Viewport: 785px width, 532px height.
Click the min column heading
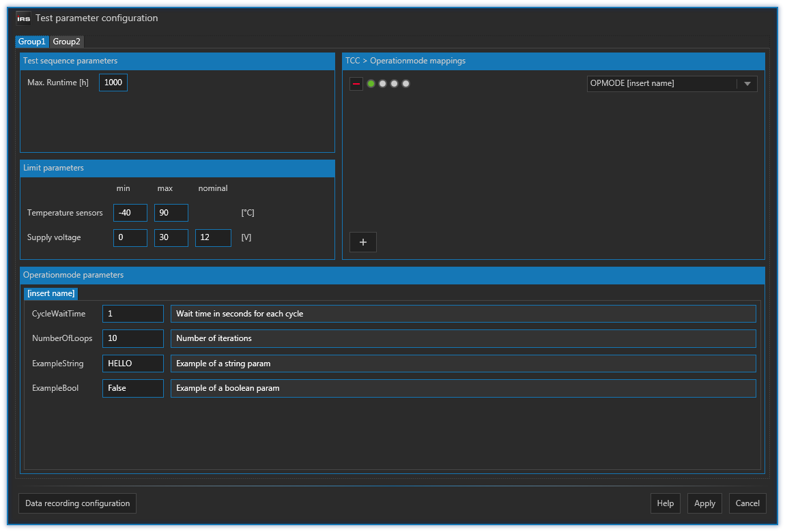(x=123, y=188)
